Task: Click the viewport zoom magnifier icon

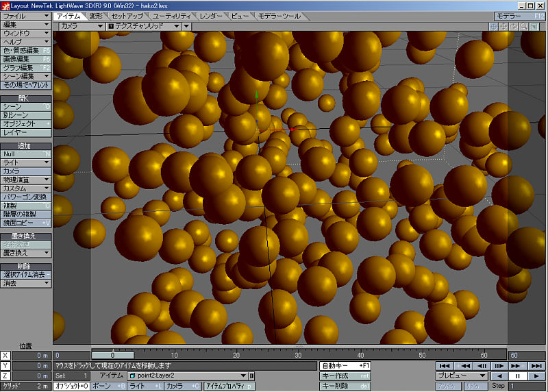Action: tap(524, 26)
